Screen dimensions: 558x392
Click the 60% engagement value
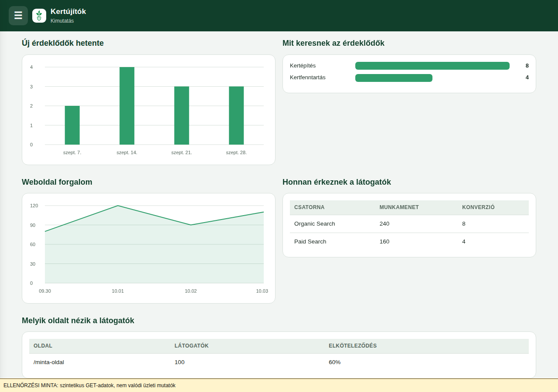tap(335, 362)
